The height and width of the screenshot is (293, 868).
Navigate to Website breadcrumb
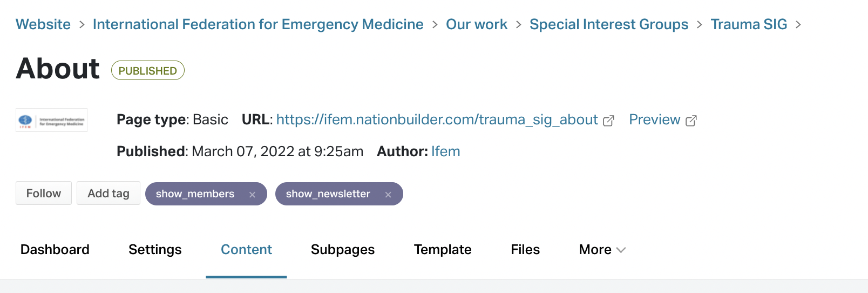tap(43, 24)
